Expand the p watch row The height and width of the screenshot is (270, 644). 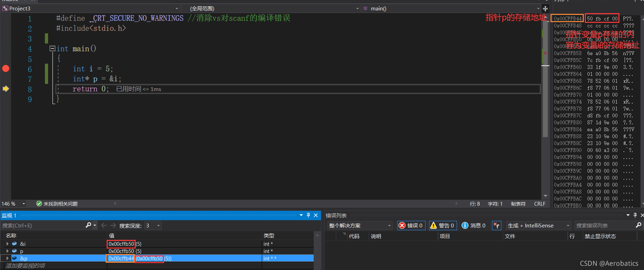[x=7, y=251]
